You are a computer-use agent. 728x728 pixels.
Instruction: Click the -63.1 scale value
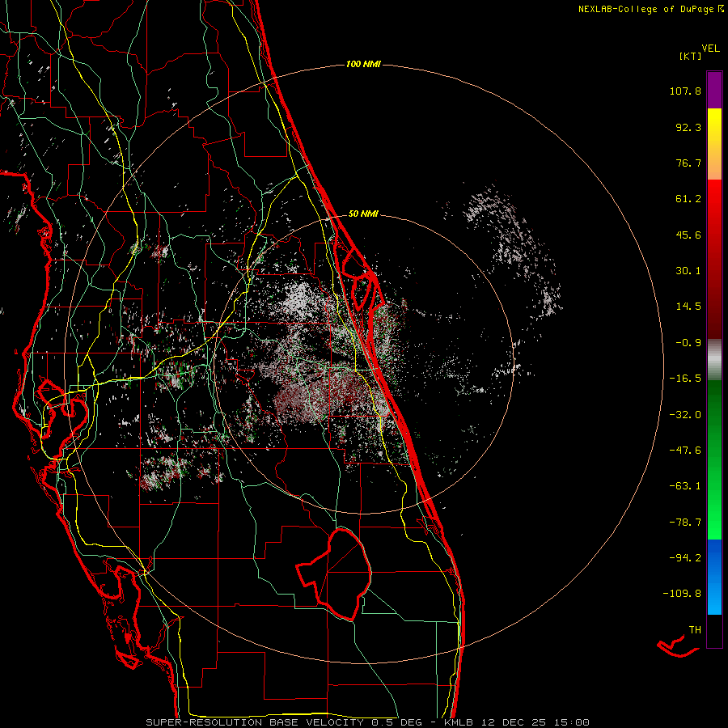pyautogui.click(x=685, y=486)
